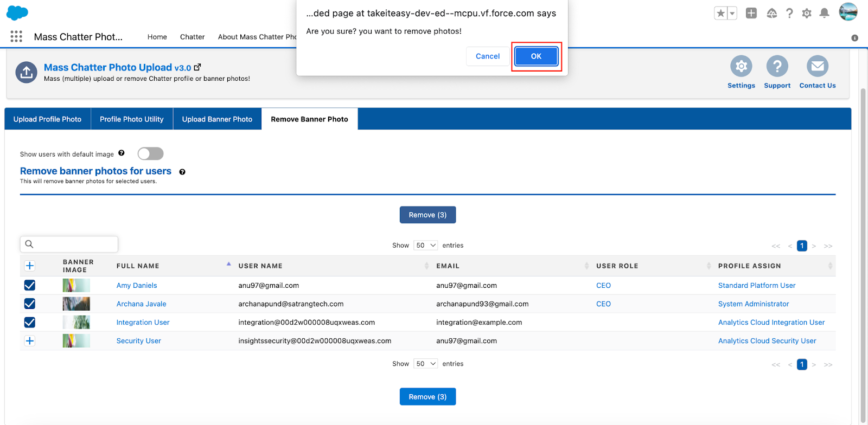Cancel the remove photos dialog
Screen dimensions: 868x425
488,56
